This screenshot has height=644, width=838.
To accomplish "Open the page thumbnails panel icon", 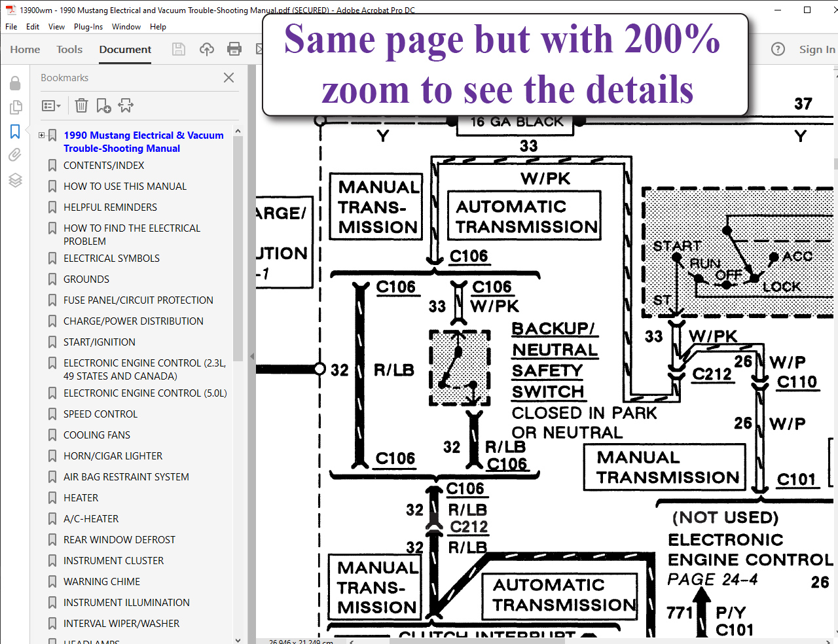I will tap(15, 107).
